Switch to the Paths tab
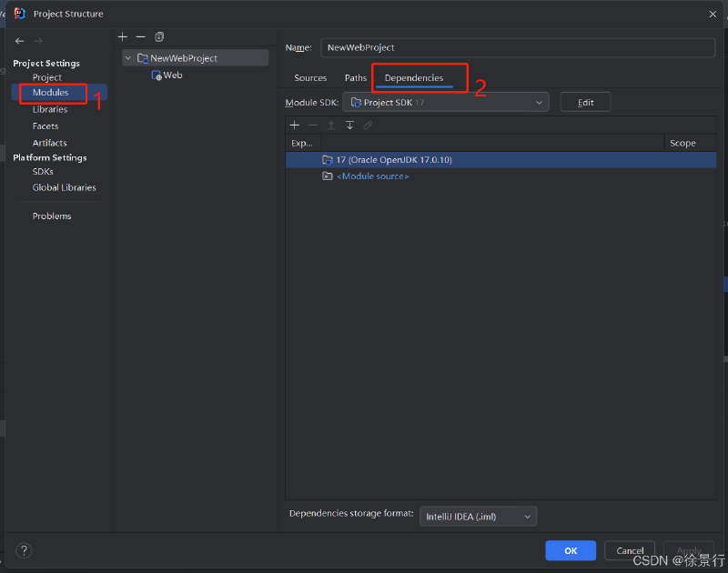Image resolution: width=728 pixels, height=573 pixels. pos(356,78)
